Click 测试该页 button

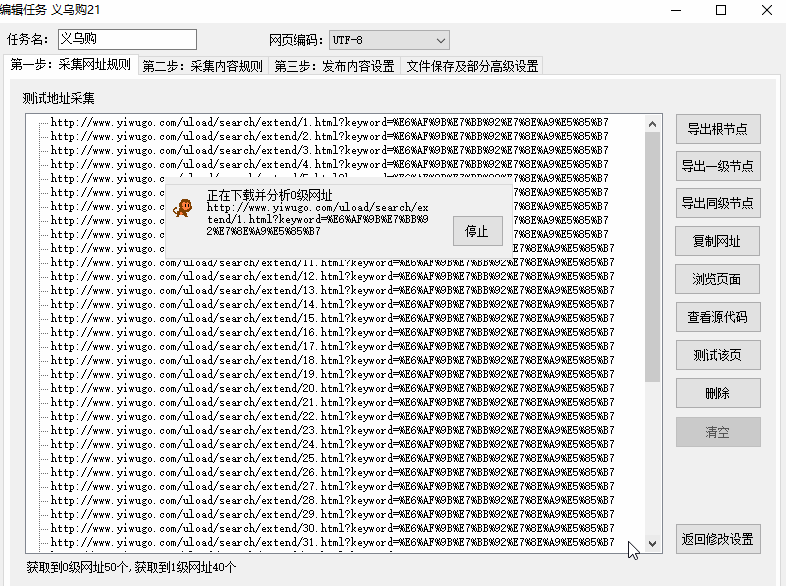point(718,355)
